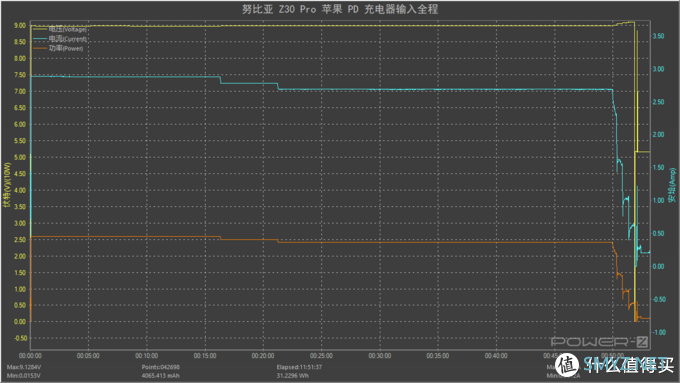
Task: Click the right axis label 安培(Amp)
Action: tap(672, 185)
